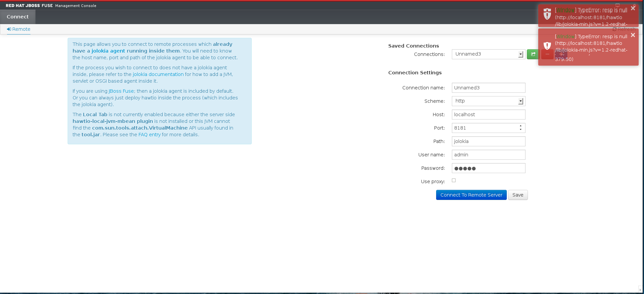Viewport: 644px width, 294px height.
Task: Expand the saved Connections dropdown
Action: [488, 54]
